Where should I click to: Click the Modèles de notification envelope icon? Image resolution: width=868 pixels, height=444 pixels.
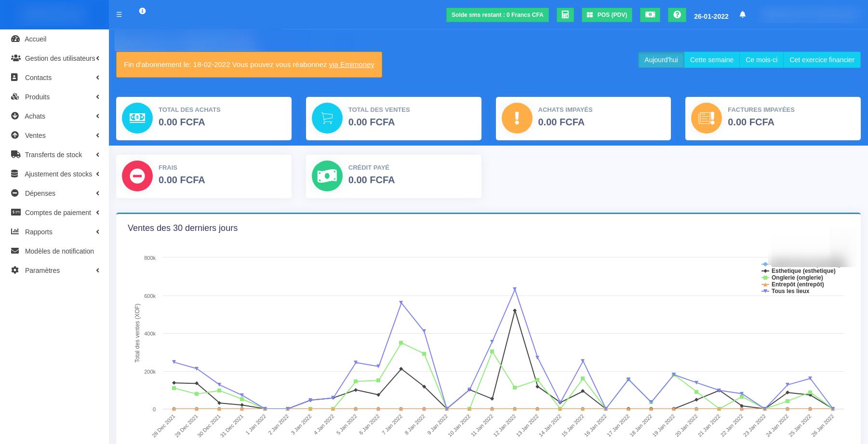[15, 251]
